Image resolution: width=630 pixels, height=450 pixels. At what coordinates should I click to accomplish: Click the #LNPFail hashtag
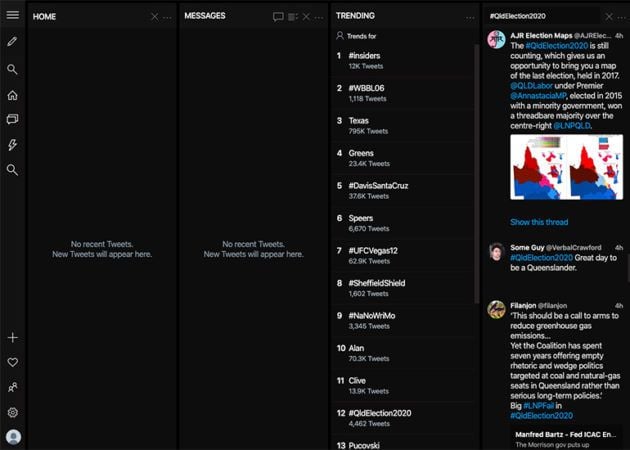[538, 406]
